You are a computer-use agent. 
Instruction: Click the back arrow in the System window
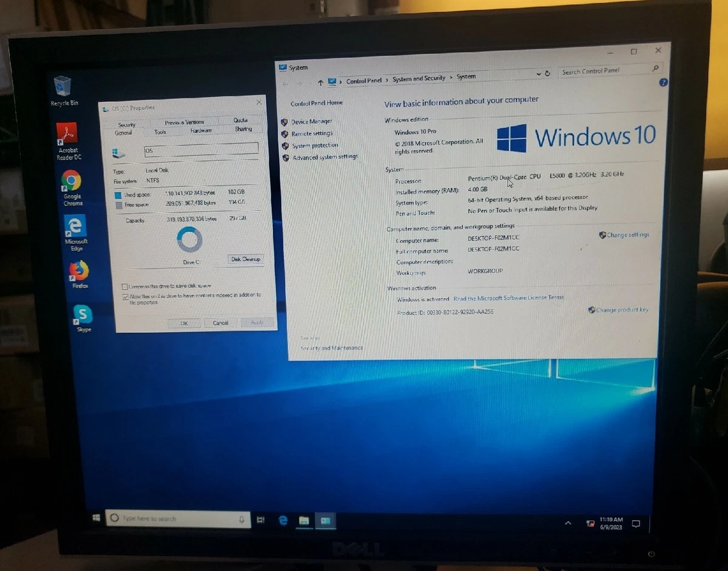coord(285,84)
